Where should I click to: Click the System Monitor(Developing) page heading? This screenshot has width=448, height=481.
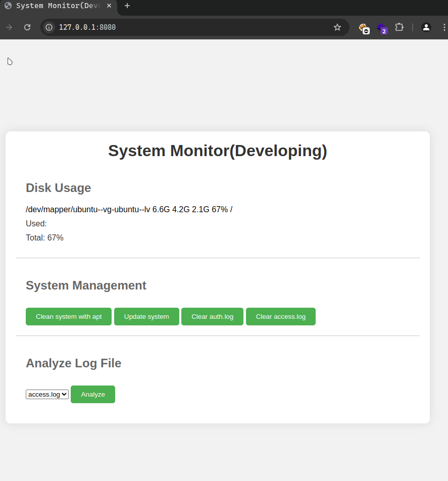[218, 151]
